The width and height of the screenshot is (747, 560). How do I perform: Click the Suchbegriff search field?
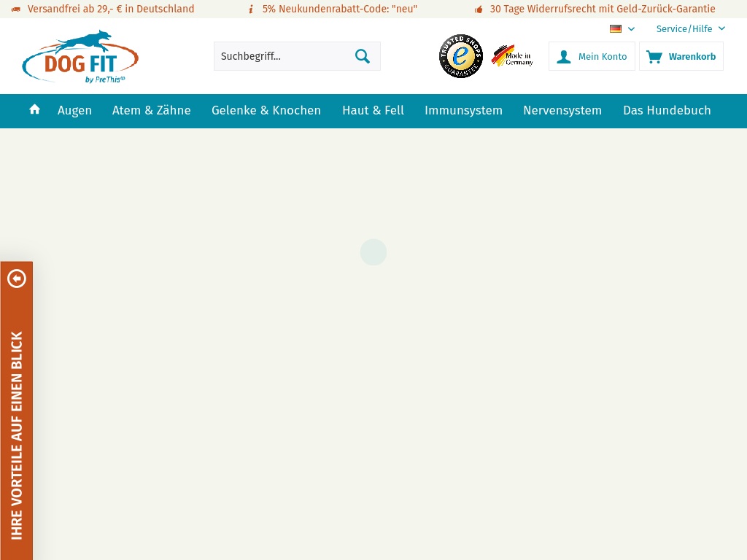281,56
